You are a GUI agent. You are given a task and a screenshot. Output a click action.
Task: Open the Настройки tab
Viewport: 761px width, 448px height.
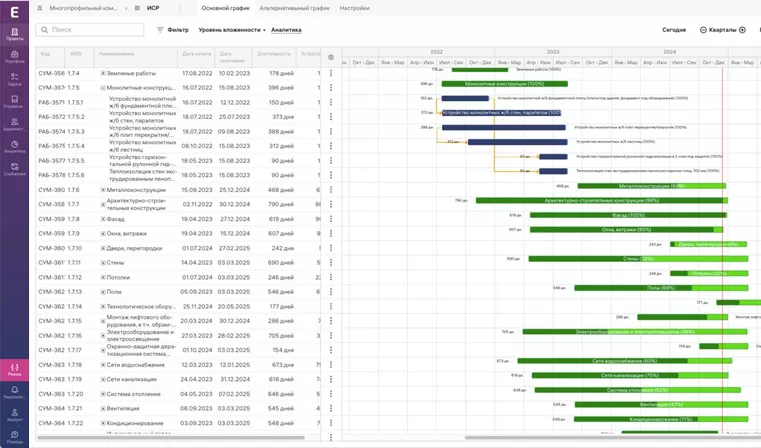tap(354, 7)
